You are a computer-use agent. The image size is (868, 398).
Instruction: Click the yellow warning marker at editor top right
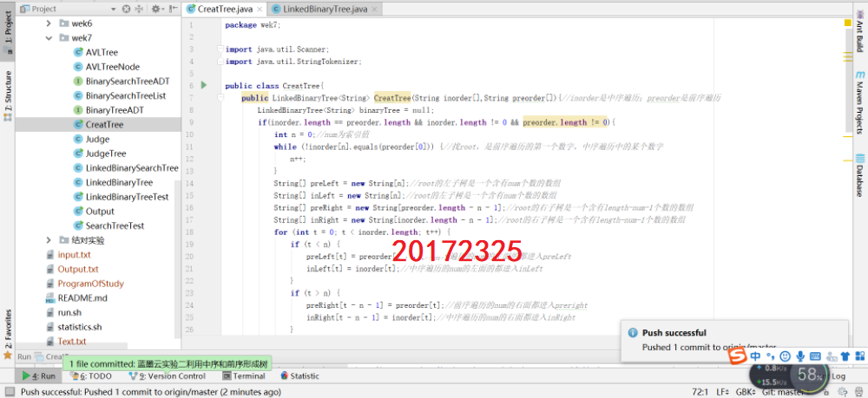(x=847, y=23)
